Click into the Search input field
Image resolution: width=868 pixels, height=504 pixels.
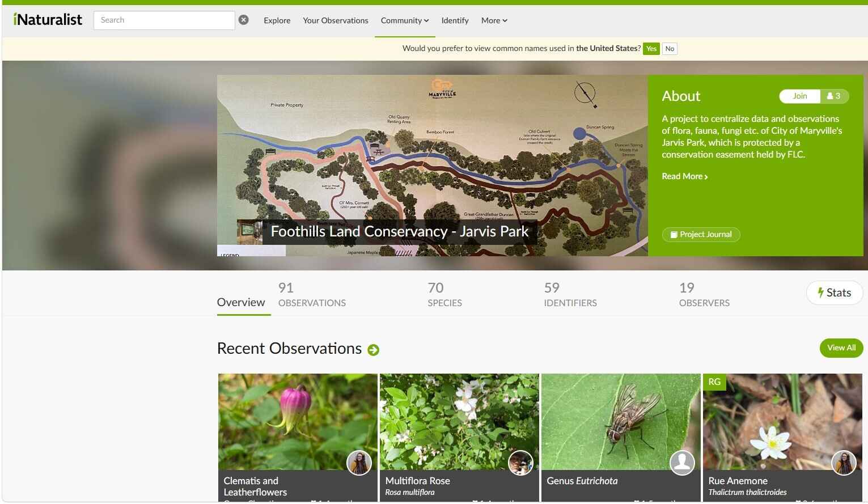pyautogui.click(x=164, y=20)
